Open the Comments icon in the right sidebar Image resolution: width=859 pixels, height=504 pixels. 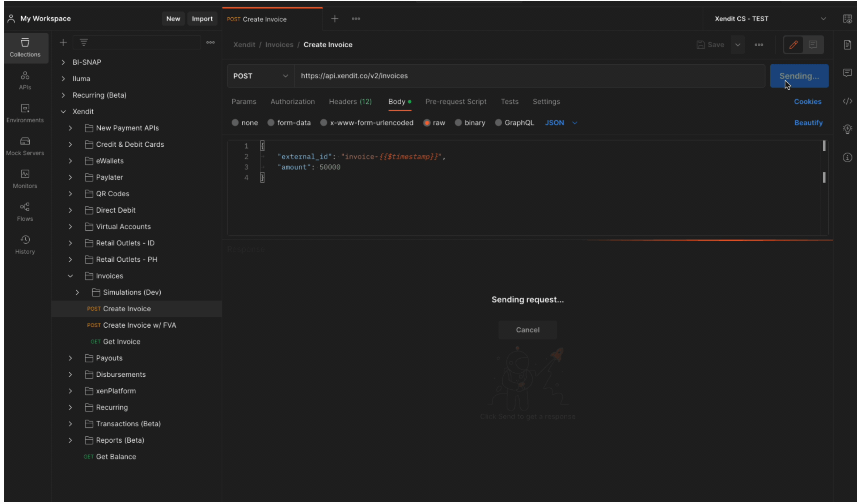point(847,73)
